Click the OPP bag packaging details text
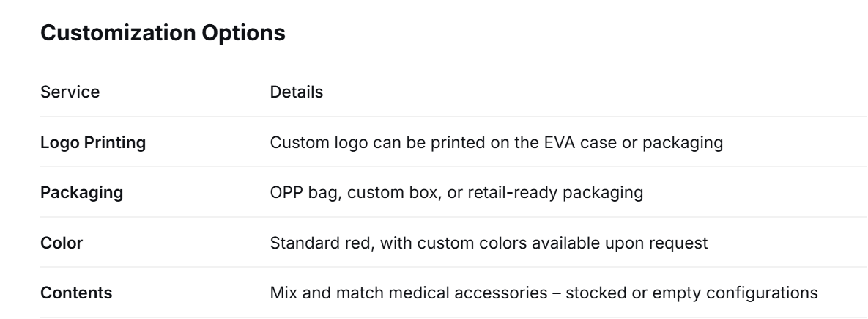Screen dimensions: 868x319 coord(456,193)
